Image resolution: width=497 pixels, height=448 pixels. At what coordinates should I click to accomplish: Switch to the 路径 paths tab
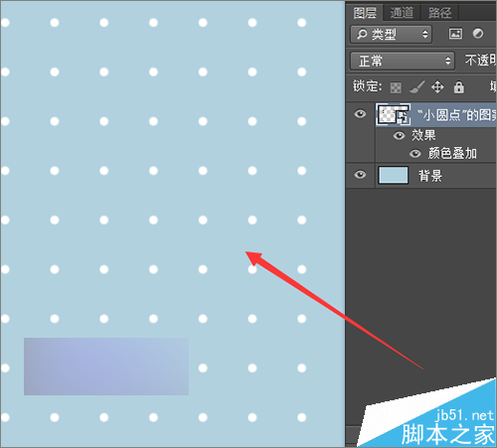pyautogui.click(x=439, y=13)
